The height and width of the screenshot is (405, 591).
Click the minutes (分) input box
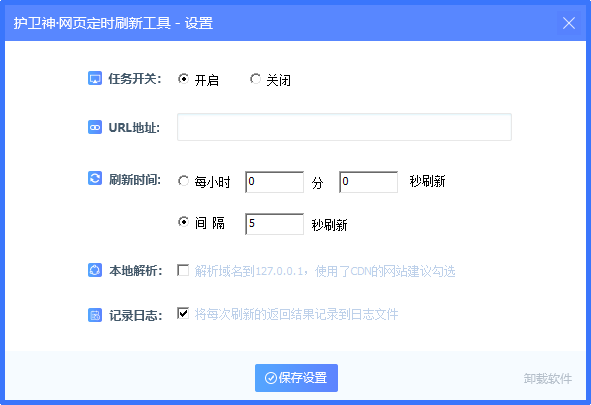[274, 182]
